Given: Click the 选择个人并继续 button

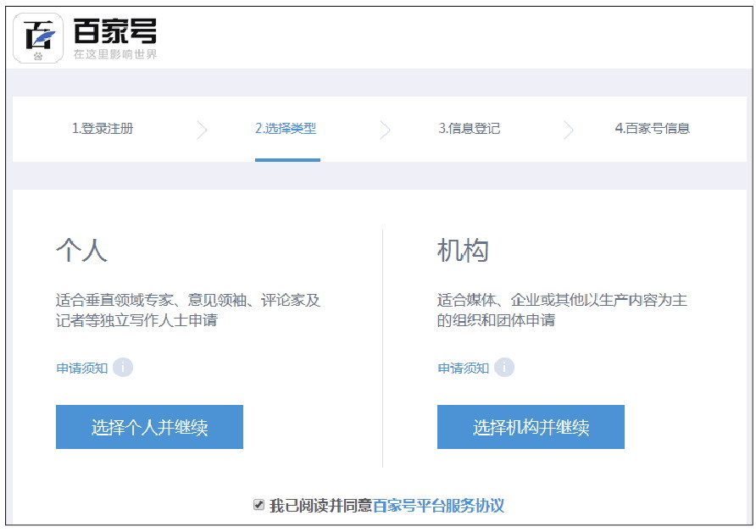Looking at the screenshot, I should (x=149, y=427).
